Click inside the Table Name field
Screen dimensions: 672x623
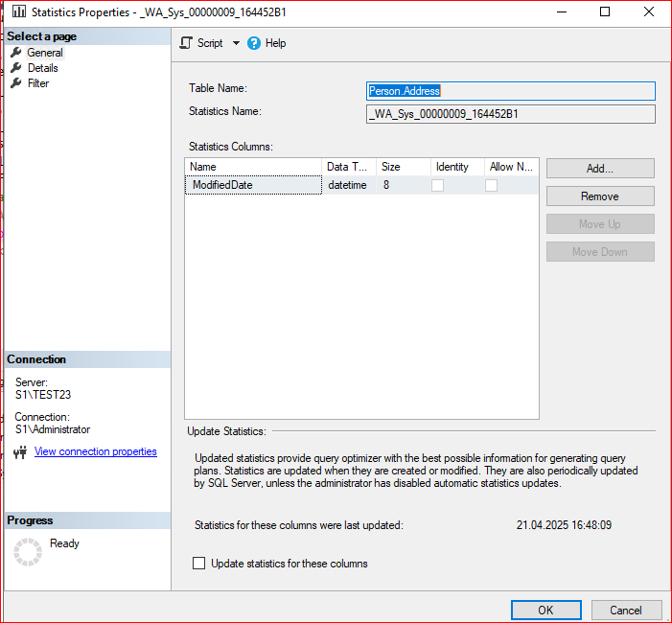510,91
